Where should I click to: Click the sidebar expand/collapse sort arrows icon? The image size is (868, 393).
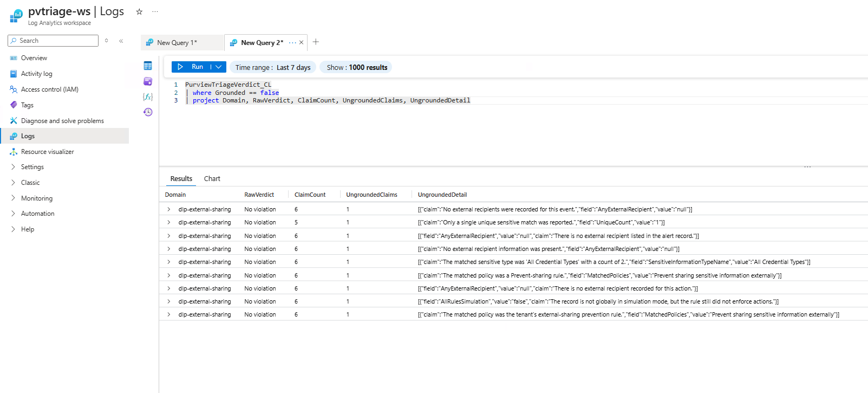(x=107, y=41)
